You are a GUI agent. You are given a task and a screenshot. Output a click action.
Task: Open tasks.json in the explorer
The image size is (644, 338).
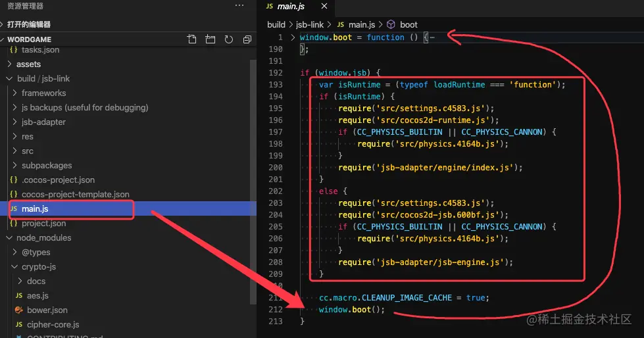(x=40, y=50)
